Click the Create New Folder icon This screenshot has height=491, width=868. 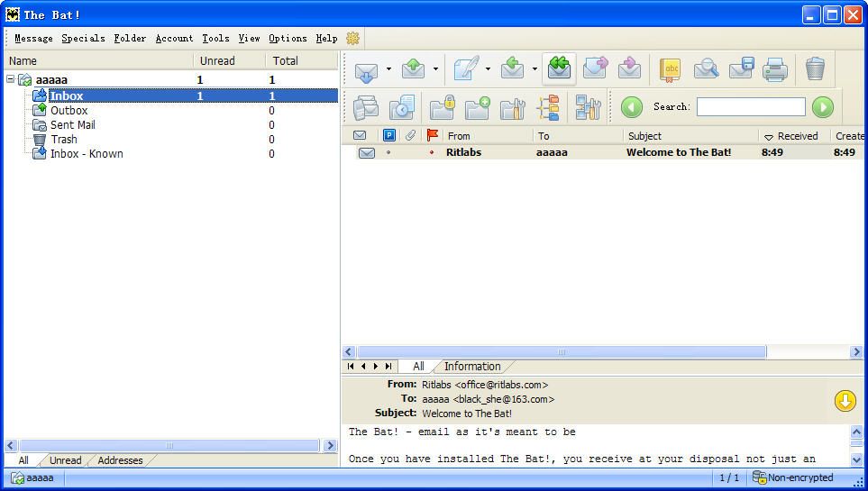pos(477,107)
